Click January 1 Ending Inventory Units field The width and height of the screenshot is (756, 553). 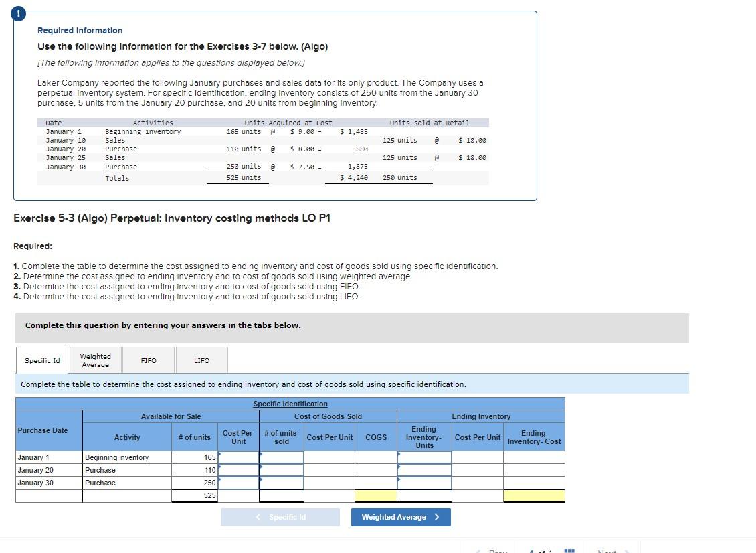(x=424, y=457)
